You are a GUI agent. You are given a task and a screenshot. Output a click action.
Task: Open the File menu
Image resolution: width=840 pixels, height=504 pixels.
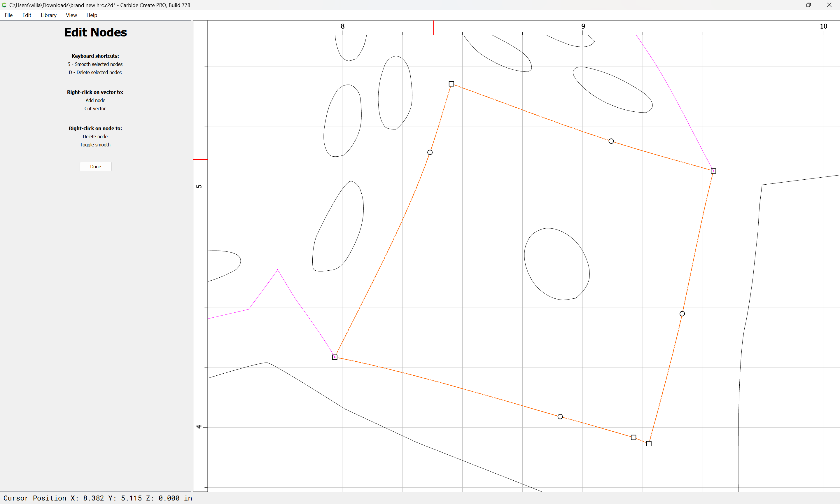pos(8,15)
